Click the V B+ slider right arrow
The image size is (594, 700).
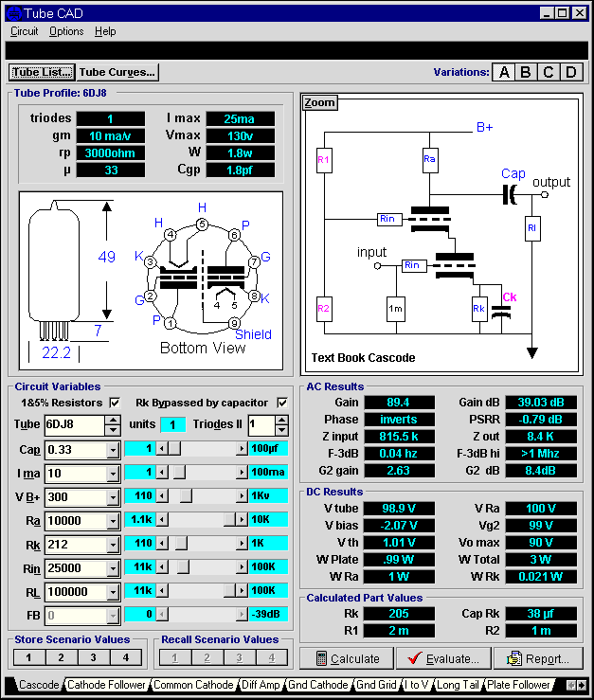point(242,495)
